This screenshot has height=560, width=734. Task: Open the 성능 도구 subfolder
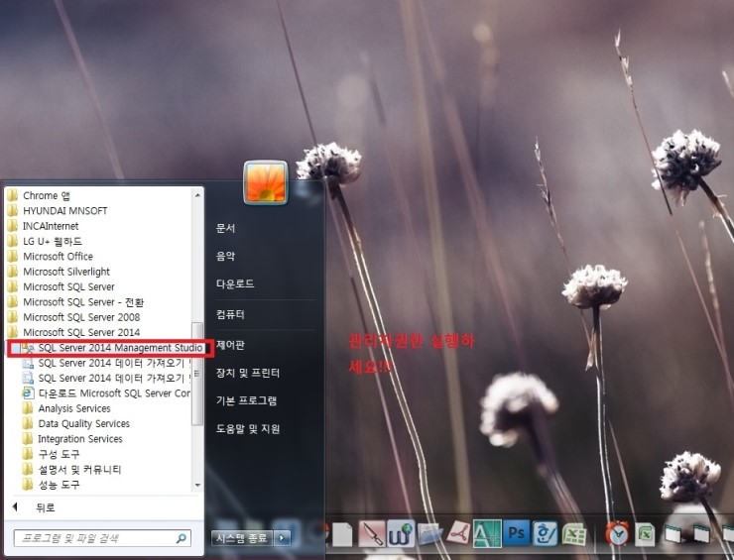51,485
